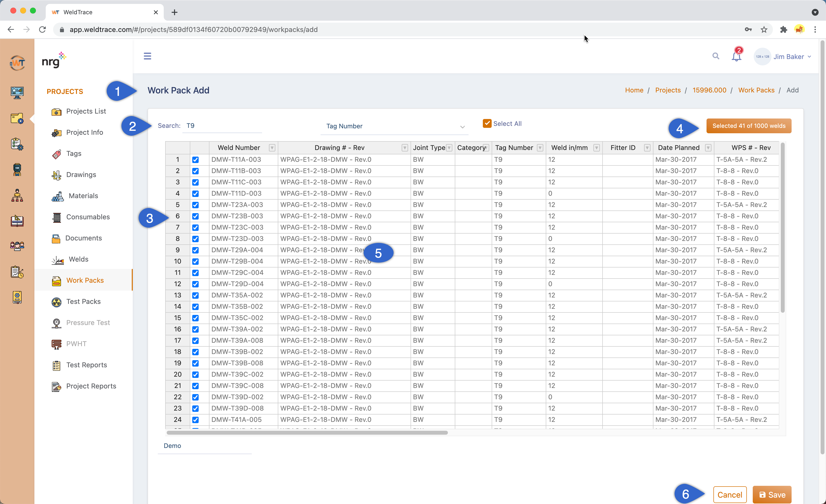Open the welder helmet icon in left rail
Screen dimensions: 826x504
pos(17,170)
